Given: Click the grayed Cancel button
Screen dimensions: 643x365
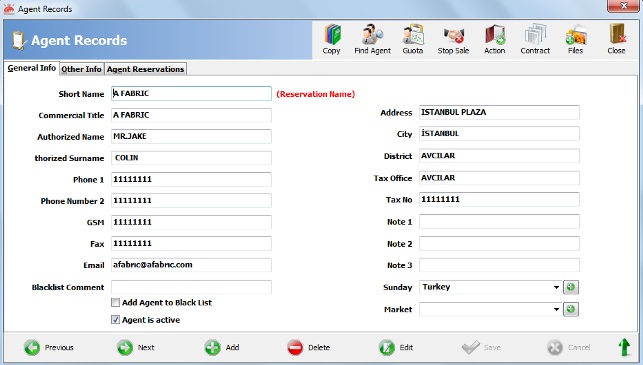Looking at the screenshot, I should [569, 348].
